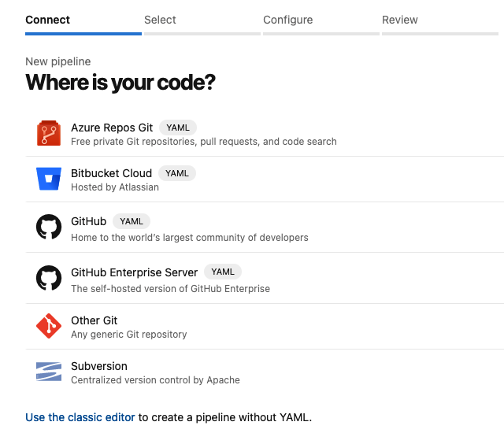Click the YAML badge next to Bitbucket Cloud
Viewport: 504px width, 444px height.
pos(176,173)
